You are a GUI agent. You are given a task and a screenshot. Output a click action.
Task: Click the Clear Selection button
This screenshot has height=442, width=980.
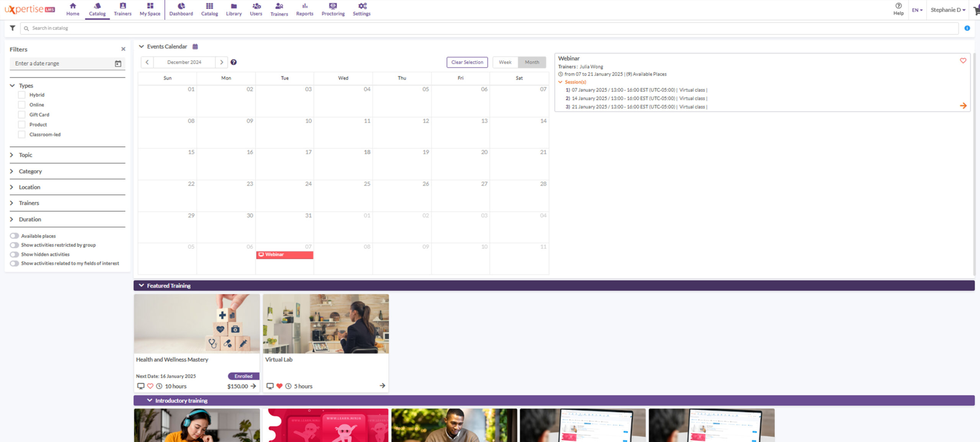coord(467,62)
